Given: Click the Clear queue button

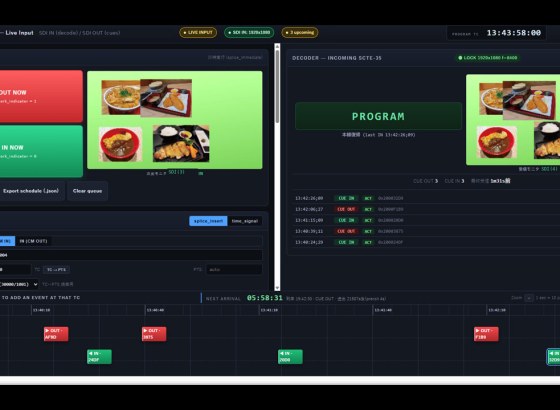Looking at the screenshot, I should click(88, 191).
